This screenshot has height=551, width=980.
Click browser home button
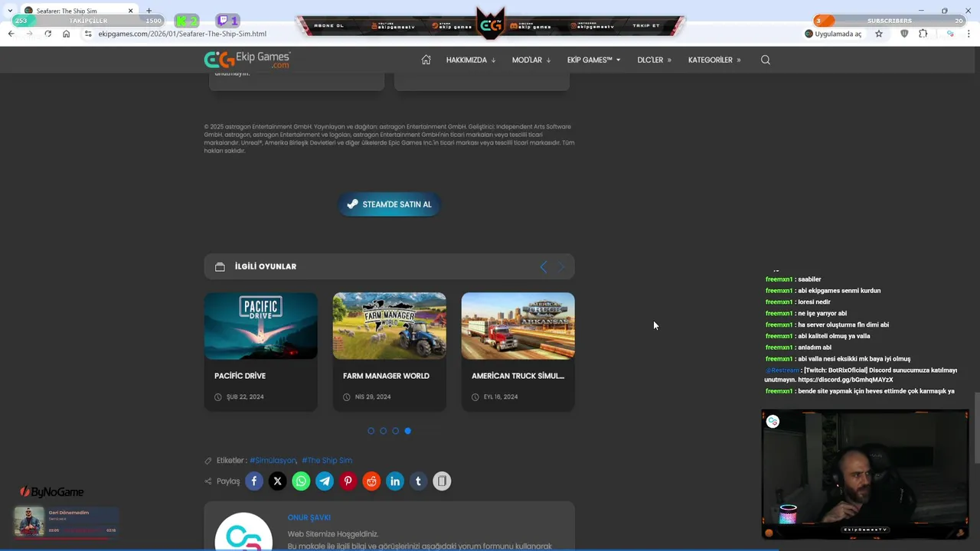[x=66, y=34]
